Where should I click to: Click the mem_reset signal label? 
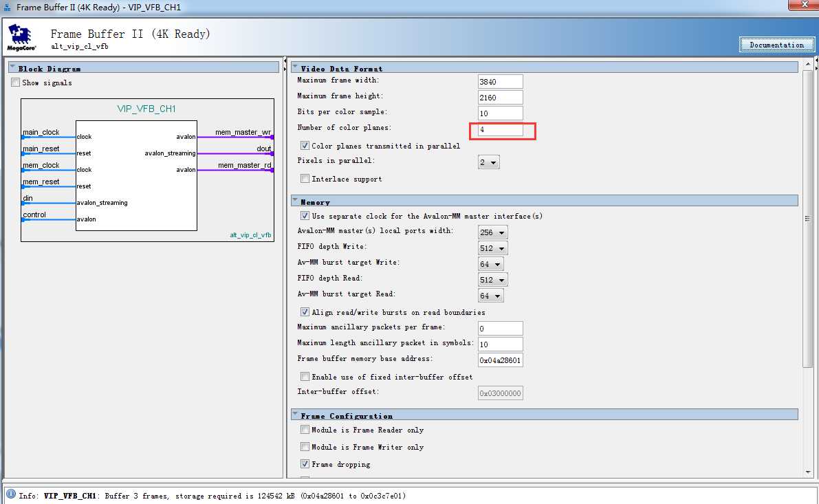(x=41, y=182)
